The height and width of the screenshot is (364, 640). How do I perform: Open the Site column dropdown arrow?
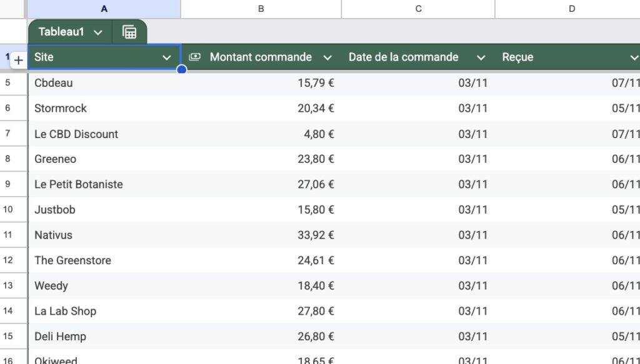[x=167, y=57]
